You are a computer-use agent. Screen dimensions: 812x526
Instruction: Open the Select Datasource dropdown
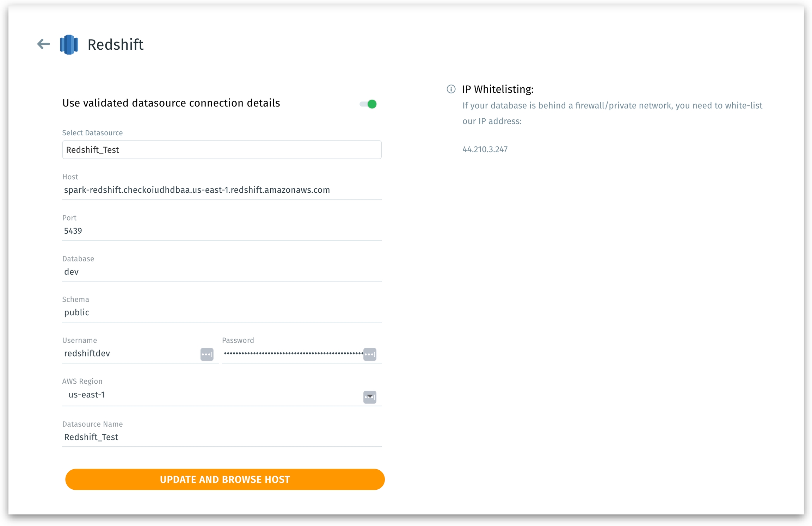coord(222,150)
